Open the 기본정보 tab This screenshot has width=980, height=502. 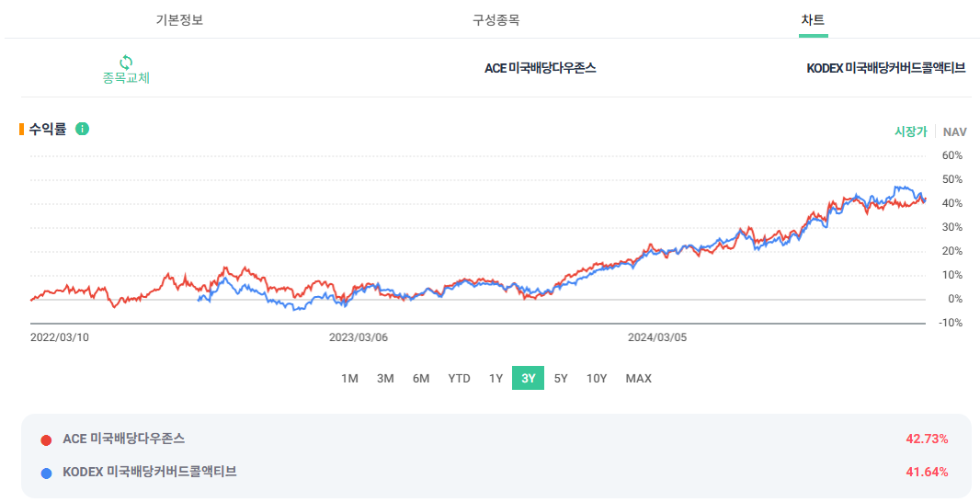tap(179, 20)
